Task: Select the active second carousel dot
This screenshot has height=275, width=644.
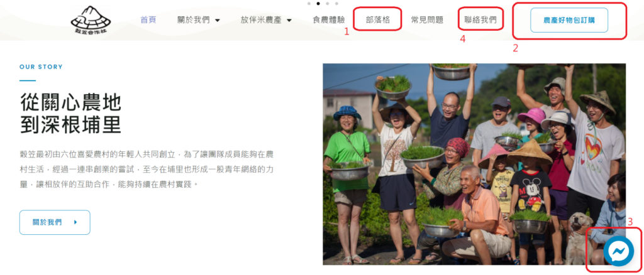Action: [318, 3]
